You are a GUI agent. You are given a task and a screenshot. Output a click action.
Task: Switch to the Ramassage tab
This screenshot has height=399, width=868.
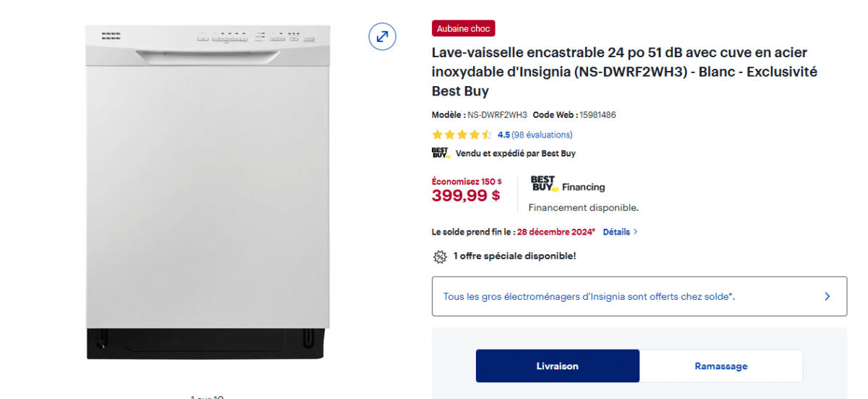(721, 366)
